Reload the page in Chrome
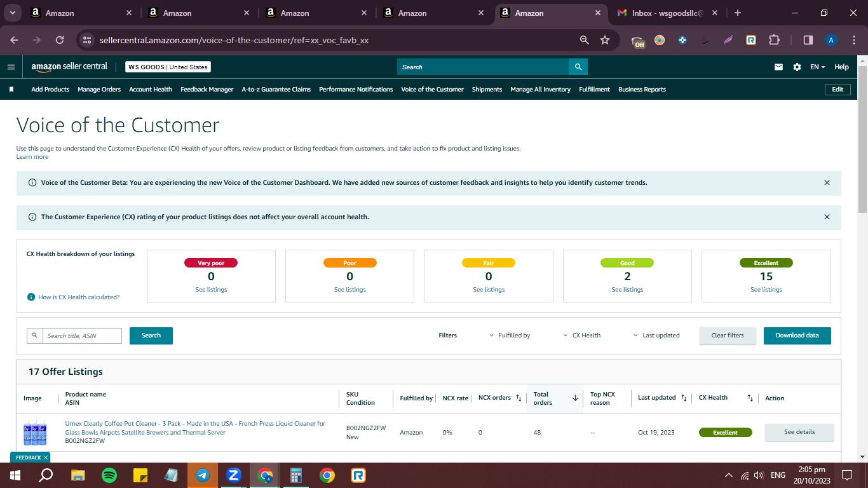 60,40
